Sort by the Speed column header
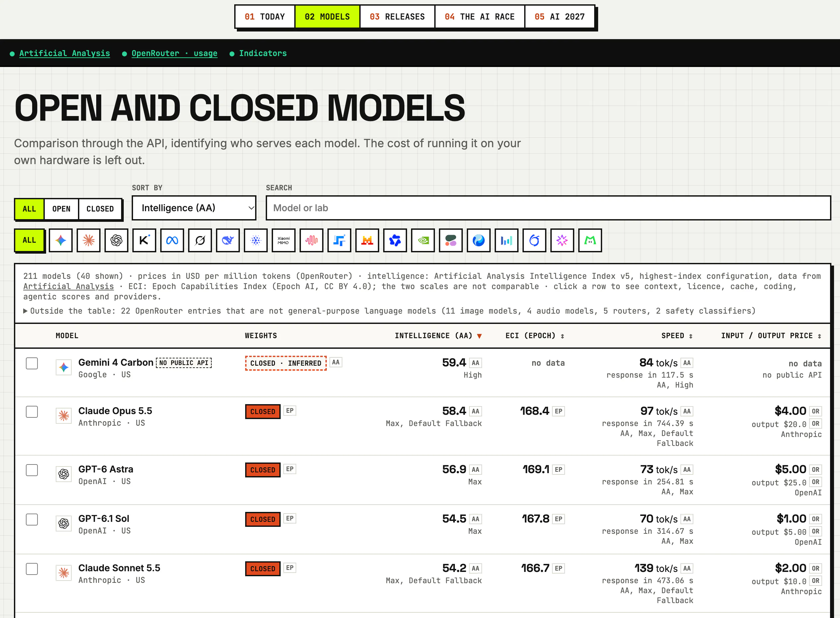This screenshot has height=618, width=840. point(677,336)
